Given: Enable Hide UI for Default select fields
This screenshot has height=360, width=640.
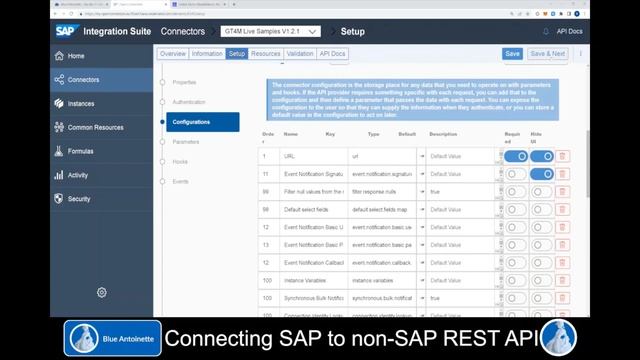Looking at the screenshot, I should tap(542, 209).
